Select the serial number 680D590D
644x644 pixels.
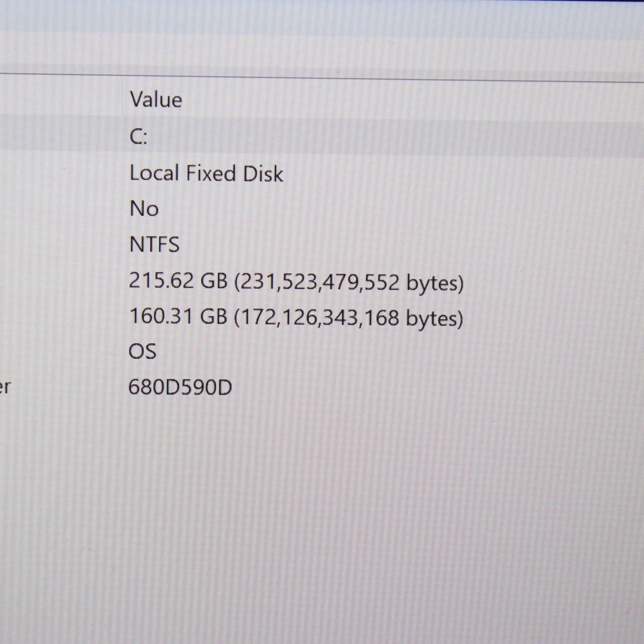pos(180,387)
